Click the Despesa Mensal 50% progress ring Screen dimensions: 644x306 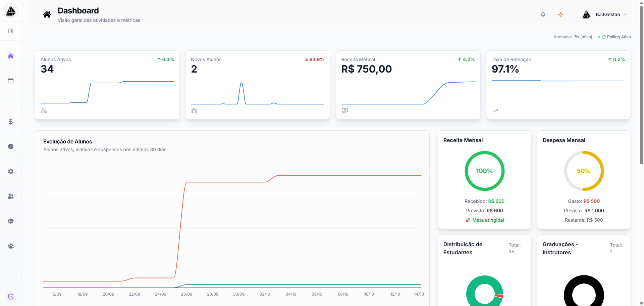click(584, 171)
